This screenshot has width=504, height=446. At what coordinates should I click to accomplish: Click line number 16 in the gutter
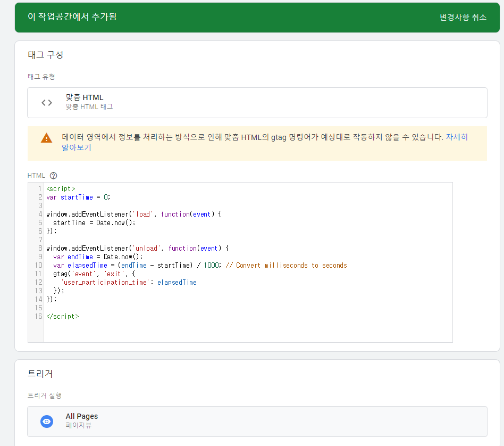pos(39,316)
